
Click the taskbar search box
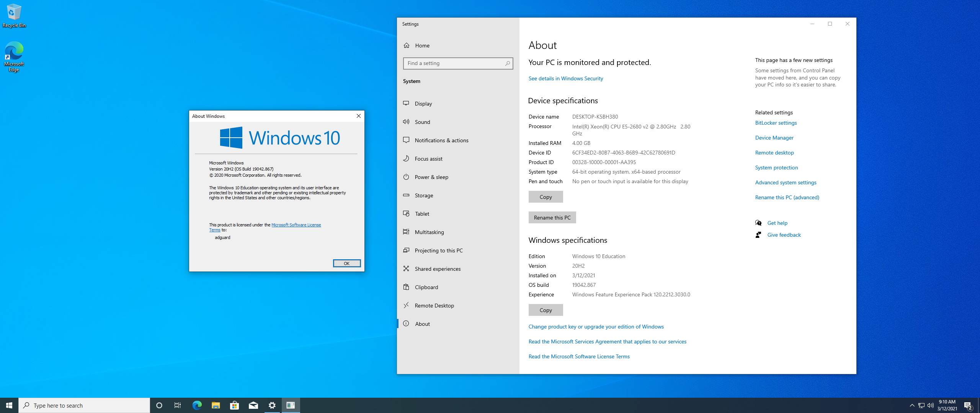pos(84,405)
